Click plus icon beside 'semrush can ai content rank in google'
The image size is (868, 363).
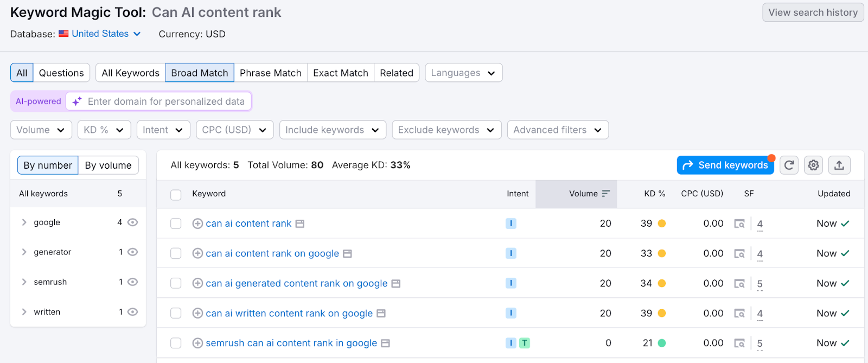tap(197, 343)
